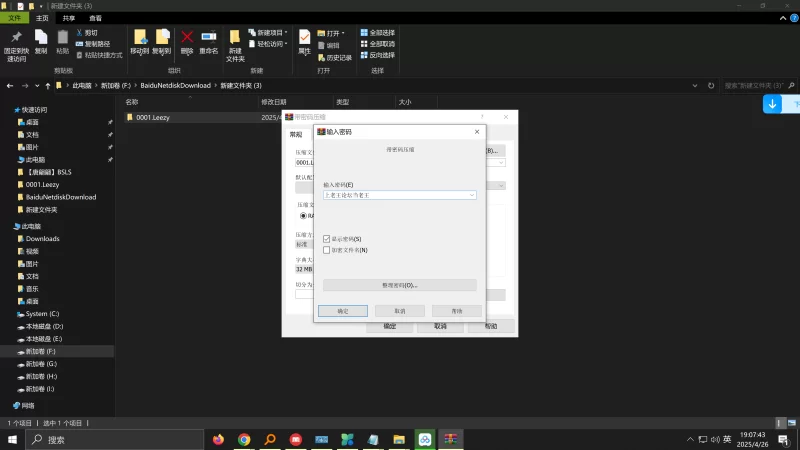
Task: Focus the taskbar search box (搜索)
Action: [x=114, y=439]
